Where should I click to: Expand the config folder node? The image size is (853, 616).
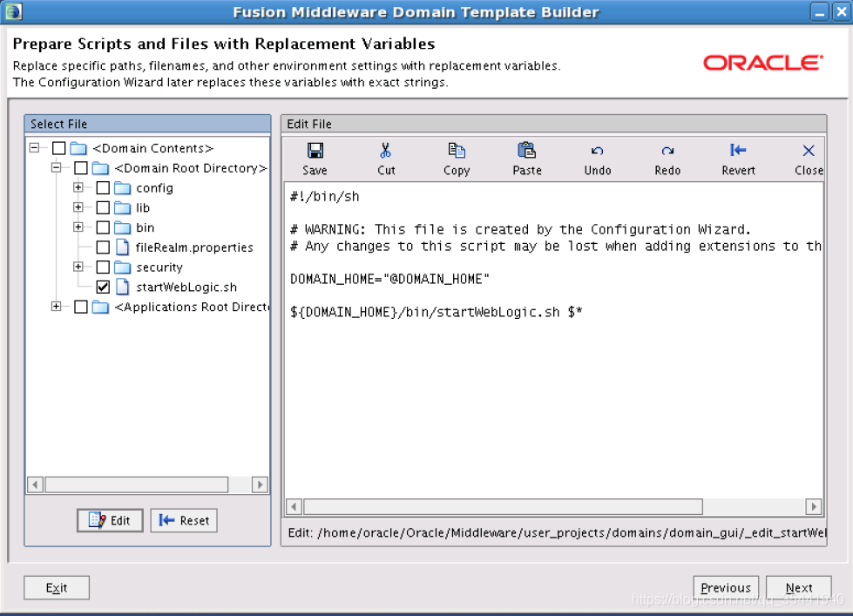coord(78,187)
